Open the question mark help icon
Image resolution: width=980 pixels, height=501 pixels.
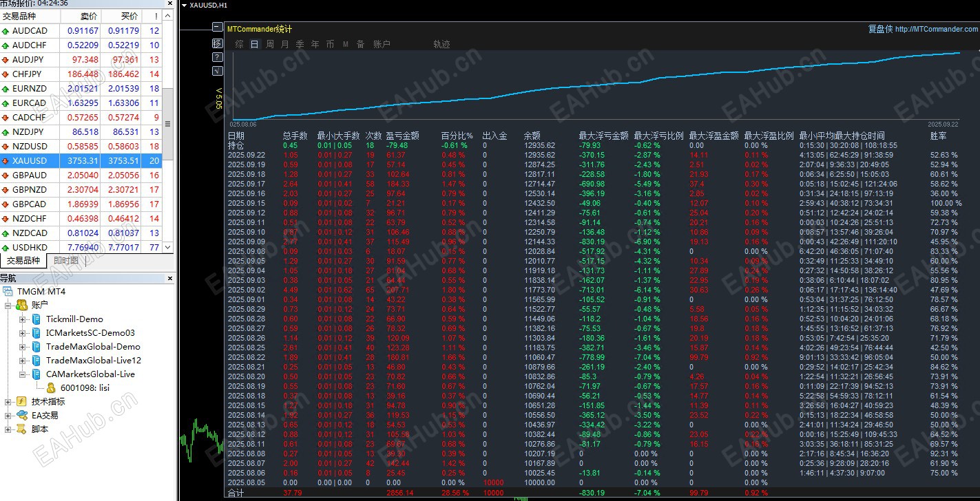[x=218, y=56]
